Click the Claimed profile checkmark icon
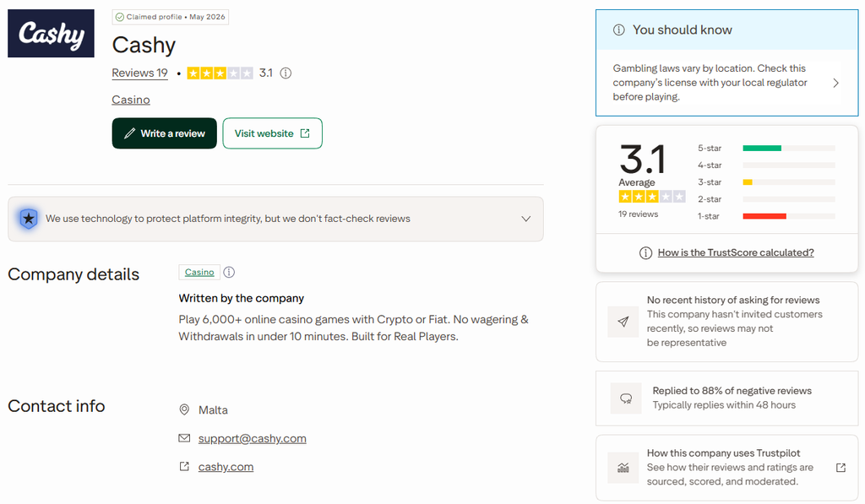The image size is (865, 504). 120,17
